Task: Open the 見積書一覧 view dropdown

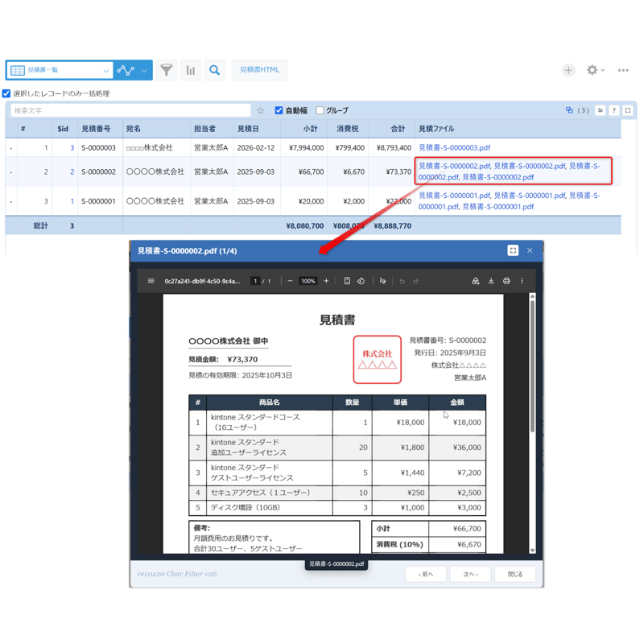Action: (x=60, y=70)
